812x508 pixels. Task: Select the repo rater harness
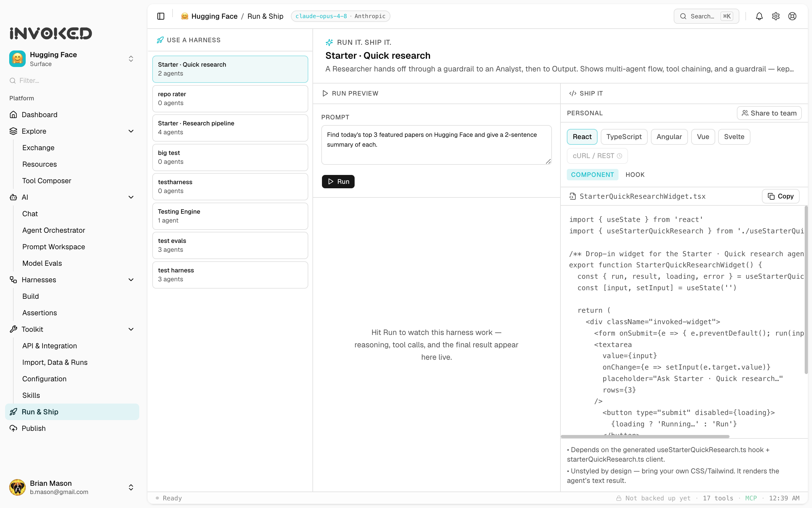(x=230, y=98)
